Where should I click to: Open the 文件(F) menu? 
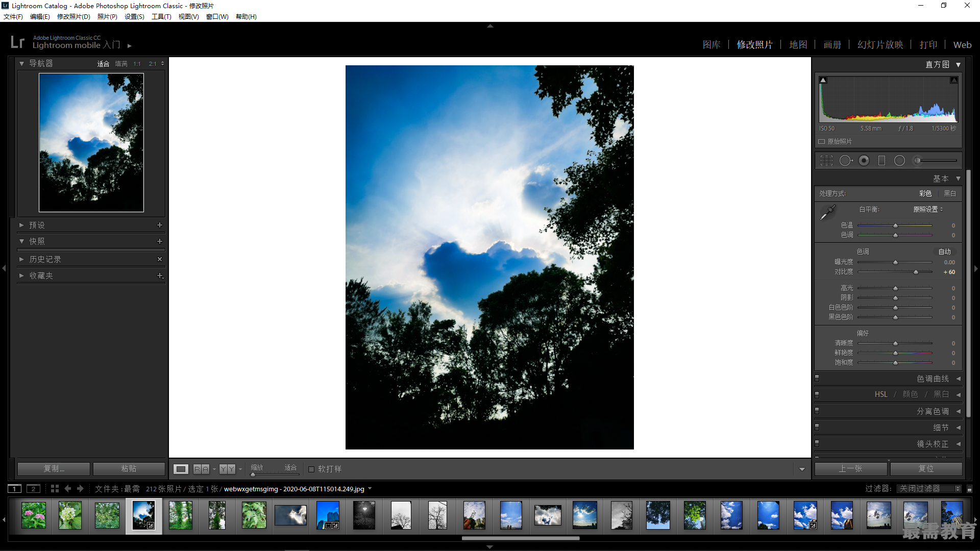13,17
